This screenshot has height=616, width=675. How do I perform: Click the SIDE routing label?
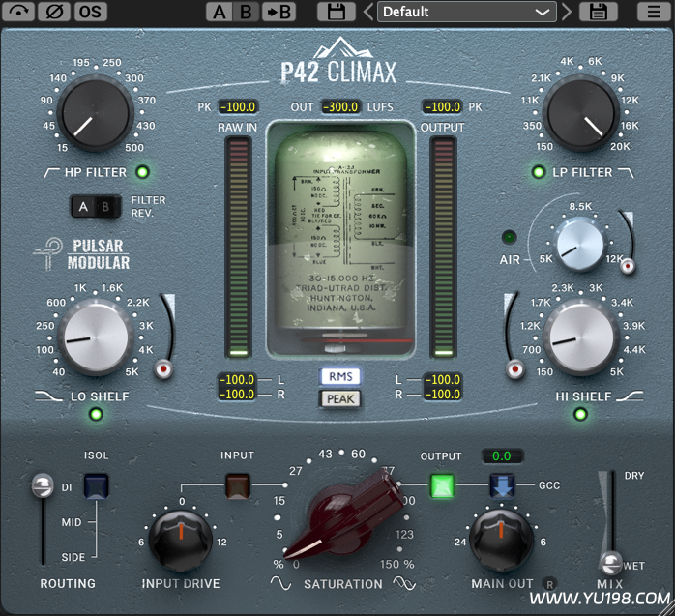(x=73, y=557)
